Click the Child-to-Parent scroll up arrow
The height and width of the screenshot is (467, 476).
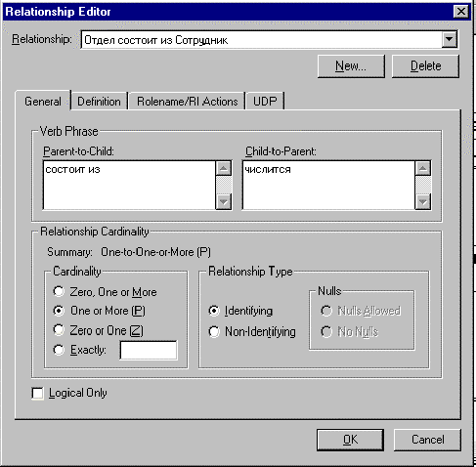(423, 168)
